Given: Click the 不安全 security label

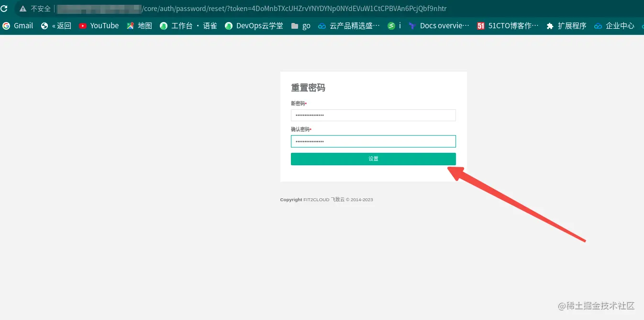Looking at the screenshot, I should click(x=41, y=9).
